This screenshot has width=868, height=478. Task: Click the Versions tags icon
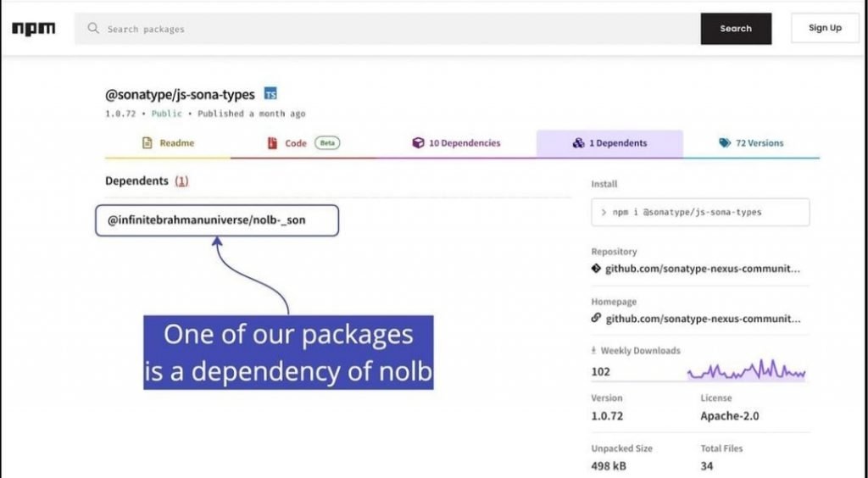[x=725, y=142]
